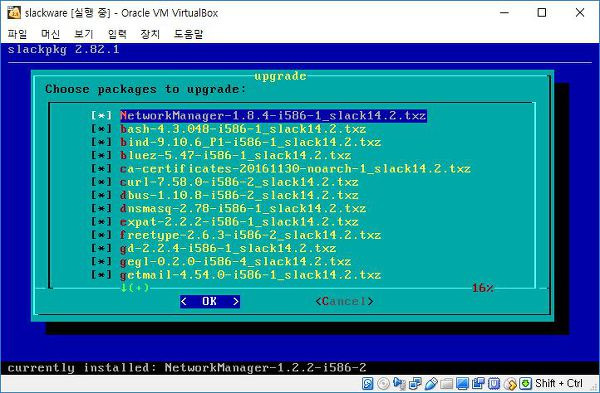Click the 'currently installed: NetworkManager-1.2.2' status line
The height and width of the screenshot is (393, 600).
[x=187, y=368]
